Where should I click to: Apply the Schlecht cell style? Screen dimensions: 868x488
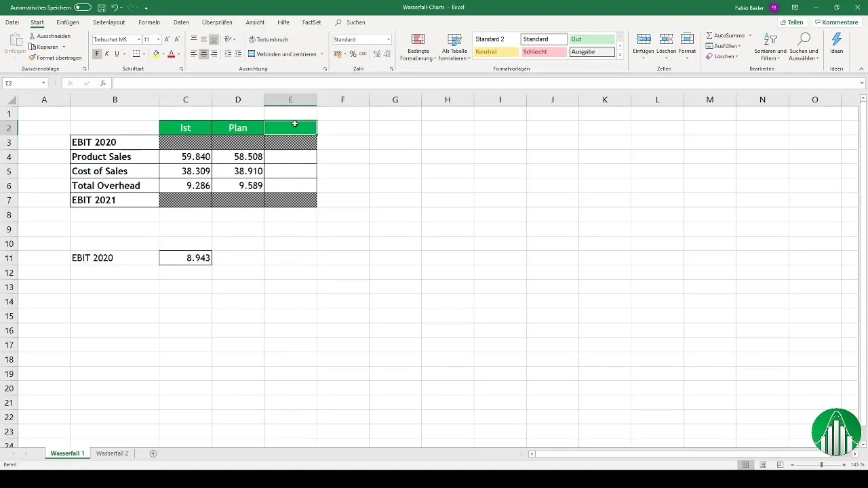click(x=545, y=52)
